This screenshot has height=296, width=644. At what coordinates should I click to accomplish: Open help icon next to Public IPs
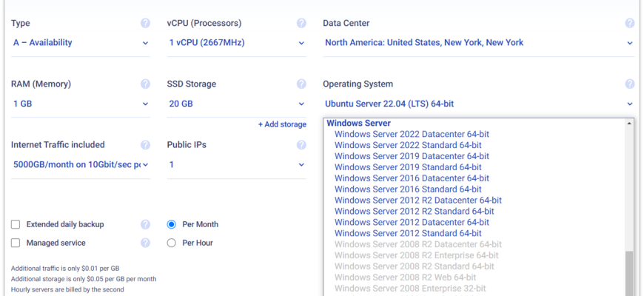click(301, 145)
